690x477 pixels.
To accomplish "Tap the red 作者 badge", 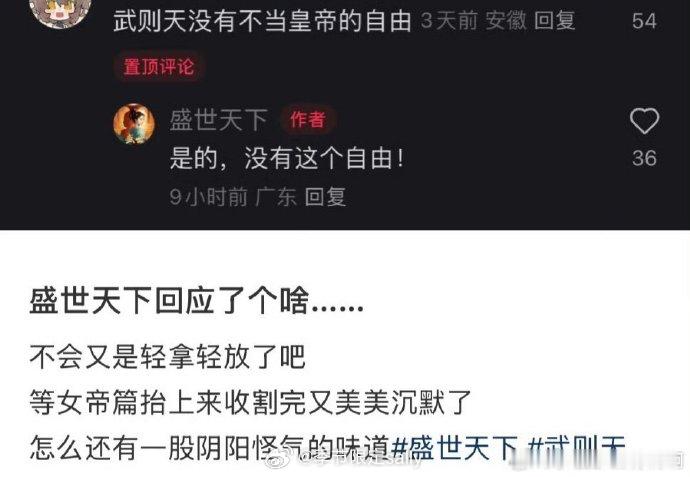I will [308, 119].
